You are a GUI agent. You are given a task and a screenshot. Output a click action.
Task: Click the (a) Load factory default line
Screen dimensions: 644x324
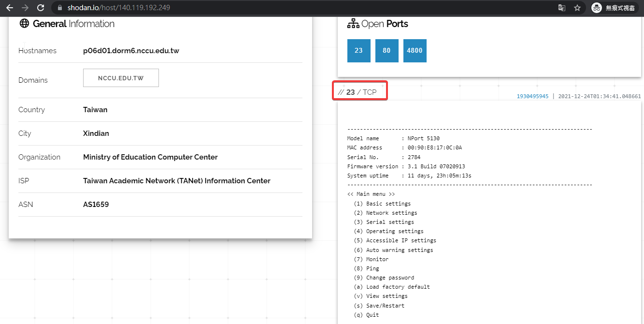(x=392, y=287)
